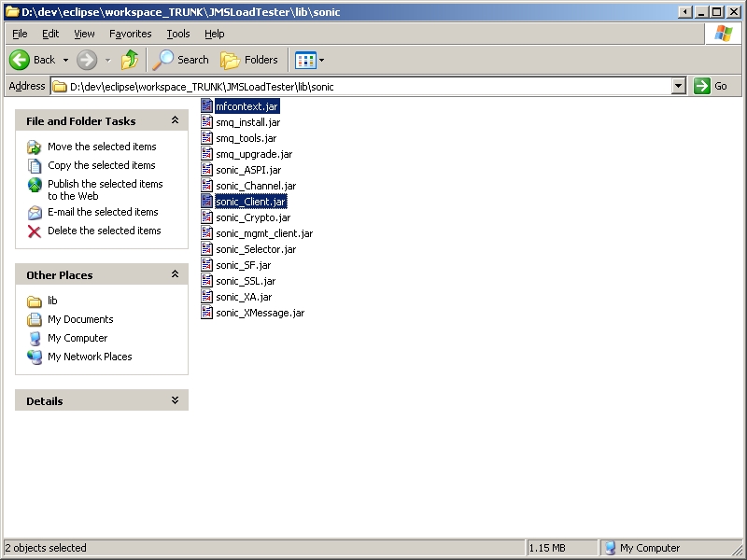Open the Edit menu

[x=50, y=34]
